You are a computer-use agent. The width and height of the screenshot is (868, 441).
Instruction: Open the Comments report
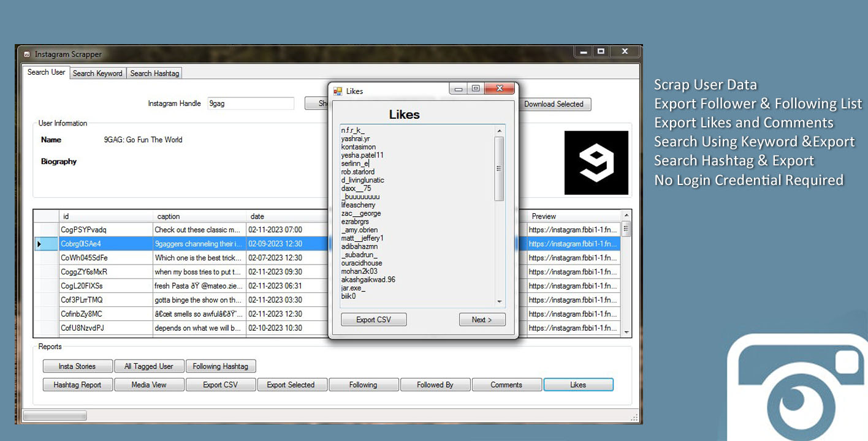click(506, 385)
